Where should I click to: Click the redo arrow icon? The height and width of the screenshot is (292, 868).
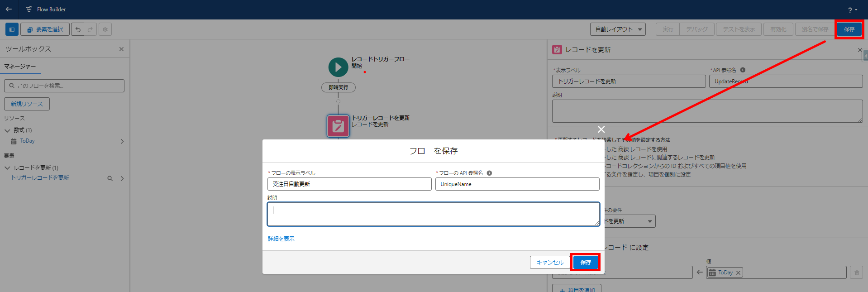coord(90,29)
